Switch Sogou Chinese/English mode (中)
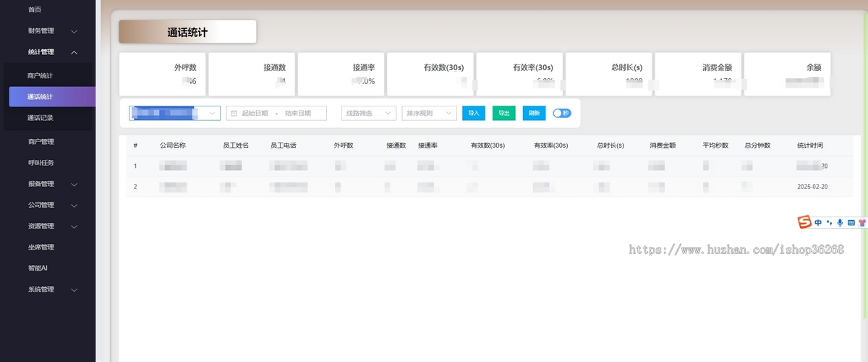868x362 pixels. point(818,222)
